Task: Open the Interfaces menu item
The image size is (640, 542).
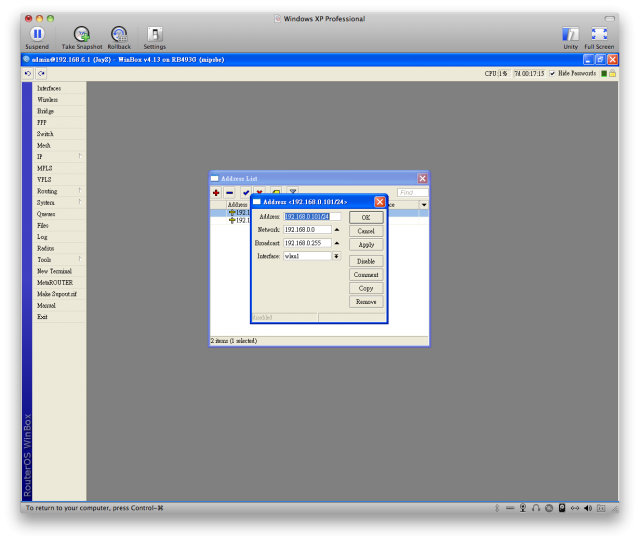Action: point(59,88)
